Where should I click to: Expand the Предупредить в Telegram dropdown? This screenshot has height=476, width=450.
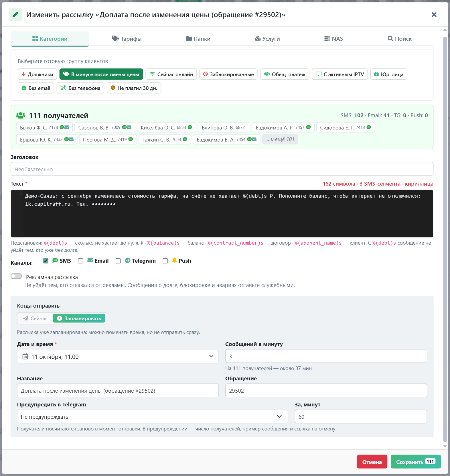pos(153,417)
